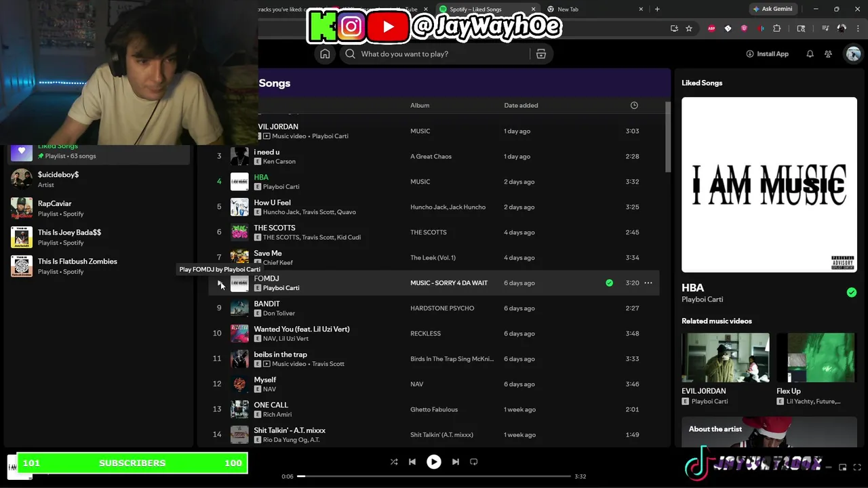Skip to the previous track
868x488 pixels.
pos(412,462)
